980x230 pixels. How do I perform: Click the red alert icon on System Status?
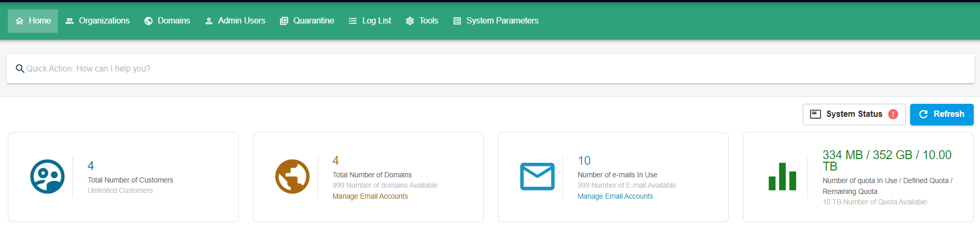click(x=893, y=114)
